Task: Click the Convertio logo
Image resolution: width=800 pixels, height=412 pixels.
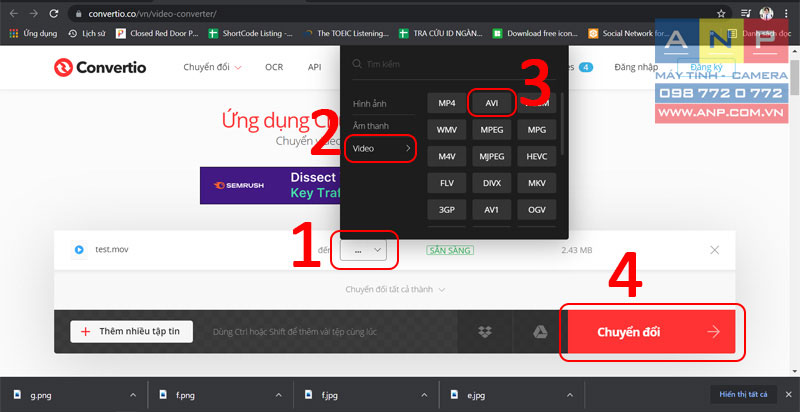Action: pyautogui.click(x=100, y=67)
